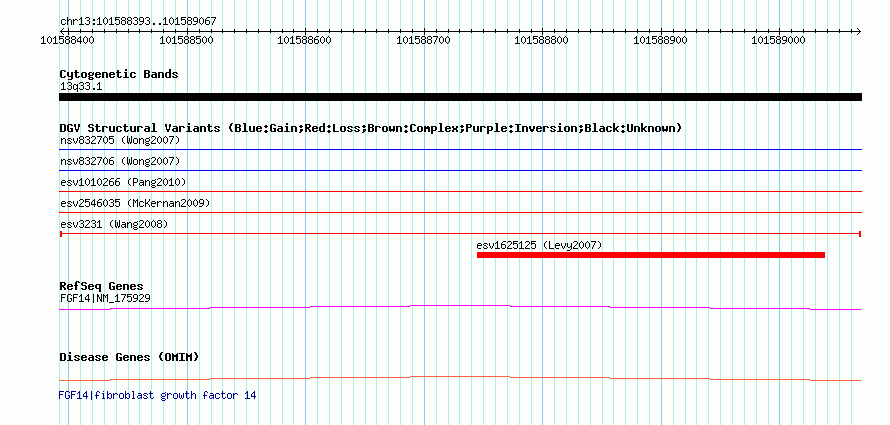Click ruler tick label 101588600

304,40
